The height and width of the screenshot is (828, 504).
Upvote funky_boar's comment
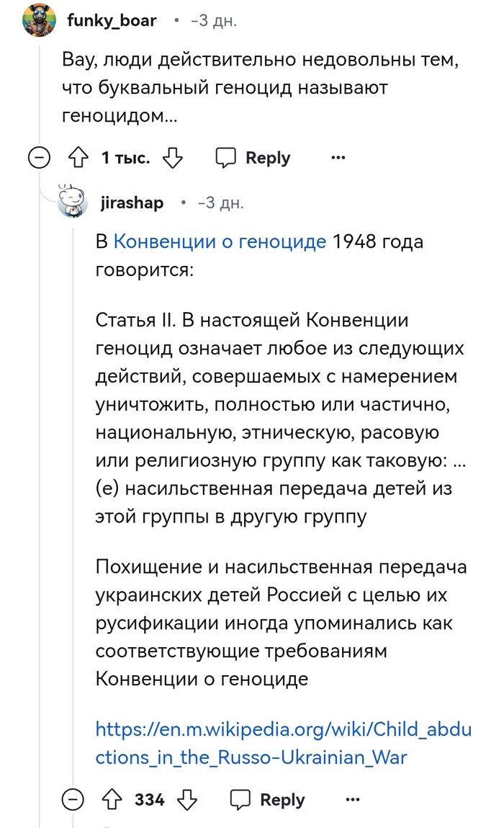tap(77, 158)
